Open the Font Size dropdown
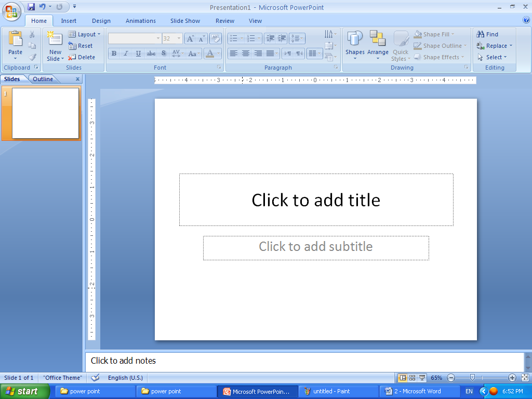 click(x=179, y=38)
